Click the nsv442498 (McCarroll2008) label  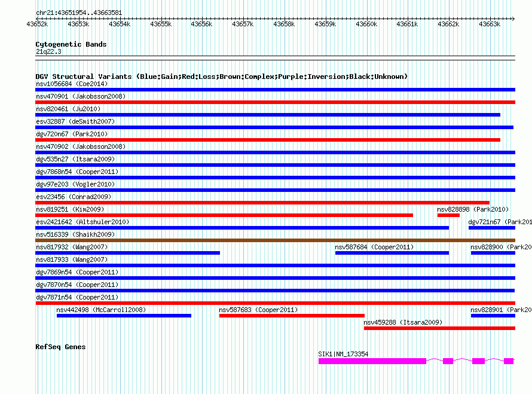click(101, 310)
